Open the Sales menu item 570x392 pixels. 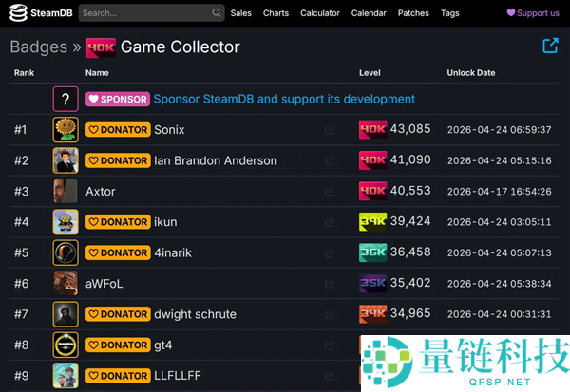(240, 13)
